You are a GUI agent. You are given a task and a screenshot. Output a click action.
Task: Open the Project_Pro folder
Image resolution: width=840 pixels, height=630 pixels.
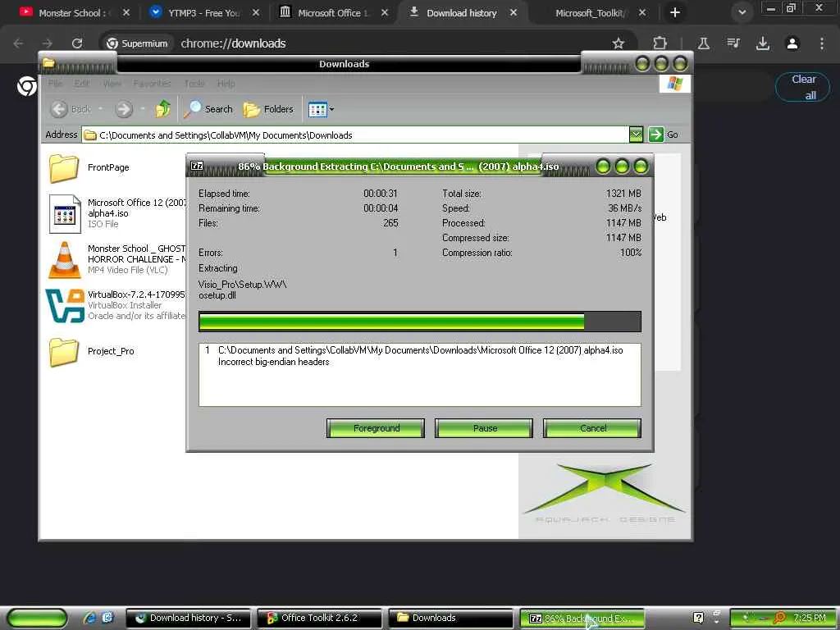pyautogui.click(x=64, y=352)
